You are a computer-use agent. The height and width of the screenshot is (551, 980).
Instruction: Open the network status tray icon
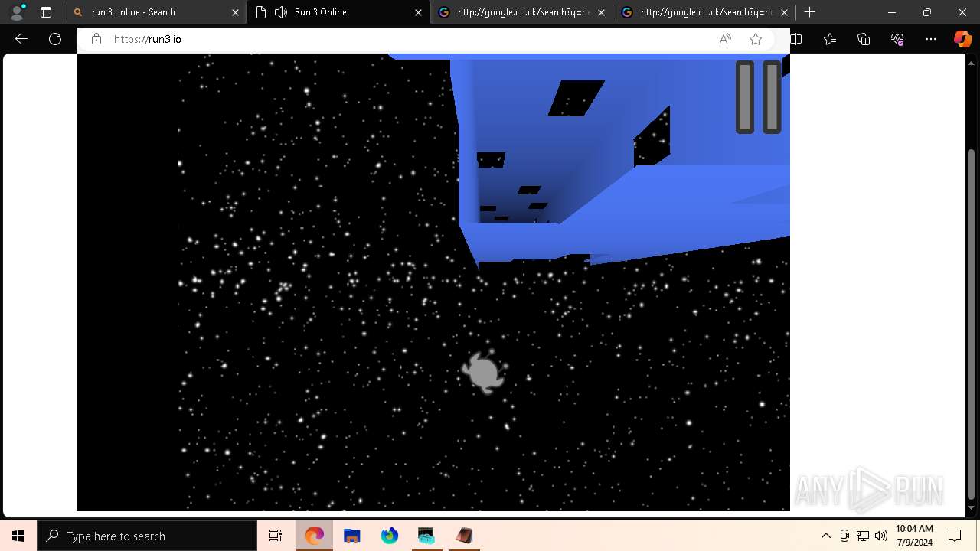863,536
